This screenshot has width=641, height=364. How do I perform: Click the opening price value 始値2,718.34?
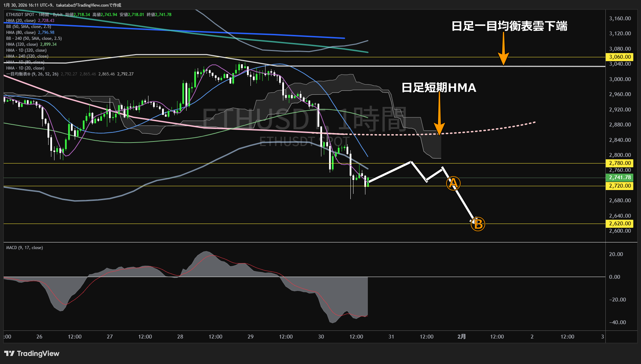click(x=78, y=15)
